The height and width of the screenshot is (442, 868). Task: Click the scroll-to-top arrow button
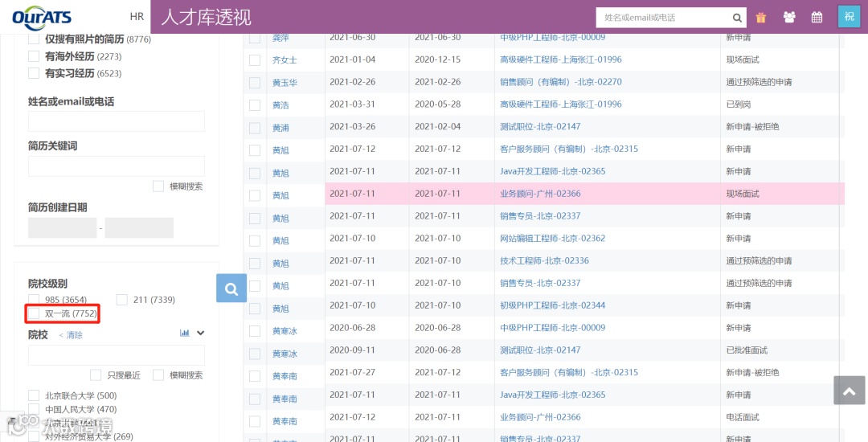tap(850, 391)
